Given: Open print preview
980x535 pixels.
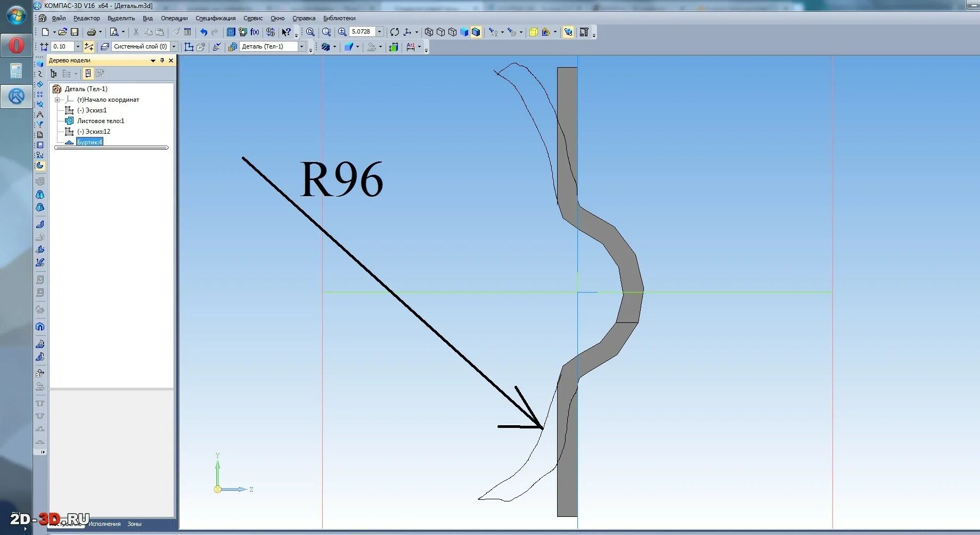Looking at the screenshot, I should pos(114,32).
